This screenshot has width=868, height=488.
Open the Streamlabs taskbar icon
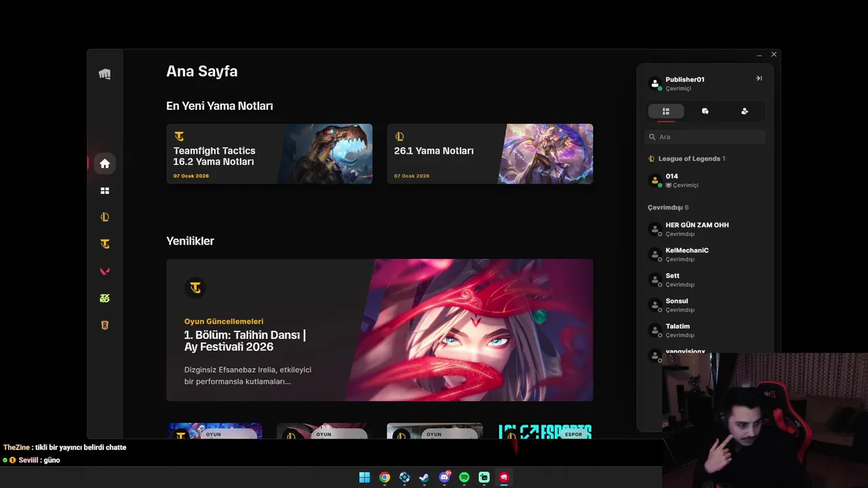[x=484, y=477]
